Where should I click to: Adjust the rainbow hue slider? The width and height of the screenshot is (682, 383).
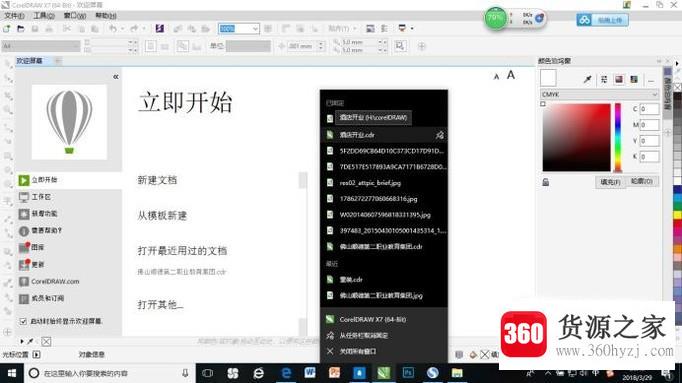pyautogui.click(x=618, y=137)
